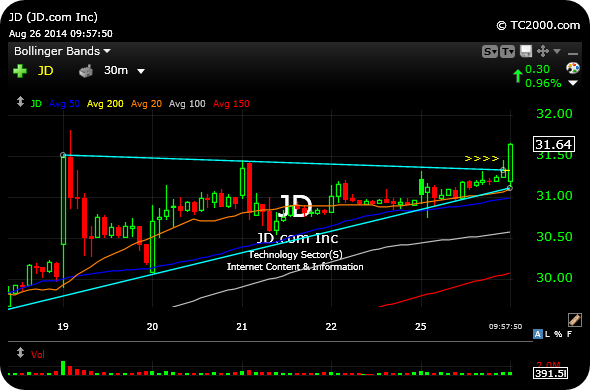
Task: Click date label 22 on time axis
Action: 331,326
